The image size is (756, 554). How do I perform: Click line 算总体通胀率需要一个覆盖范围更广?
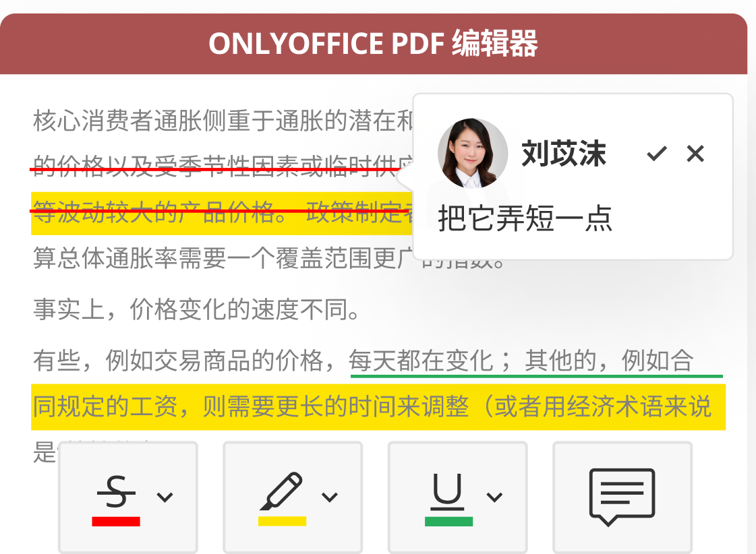pos(223,259)
